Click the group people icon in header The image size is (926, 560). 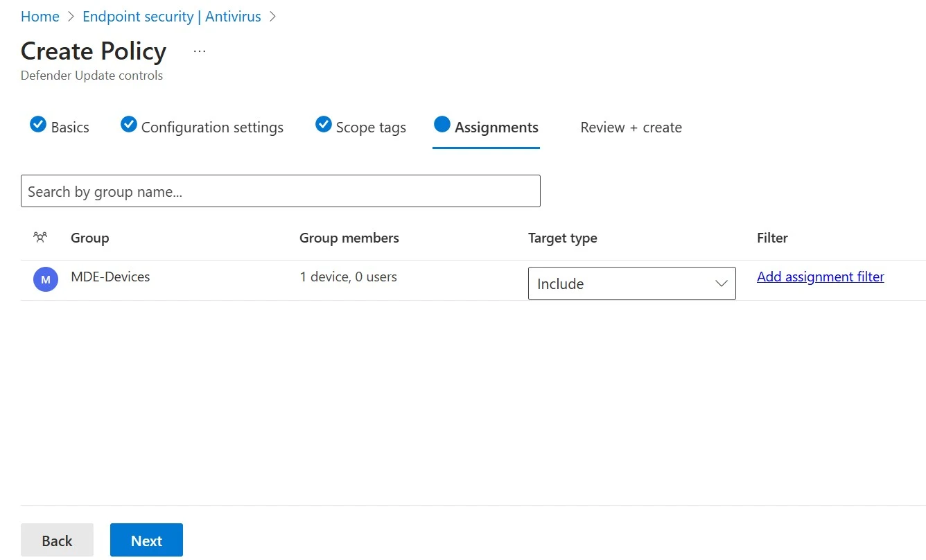[40, 238]
